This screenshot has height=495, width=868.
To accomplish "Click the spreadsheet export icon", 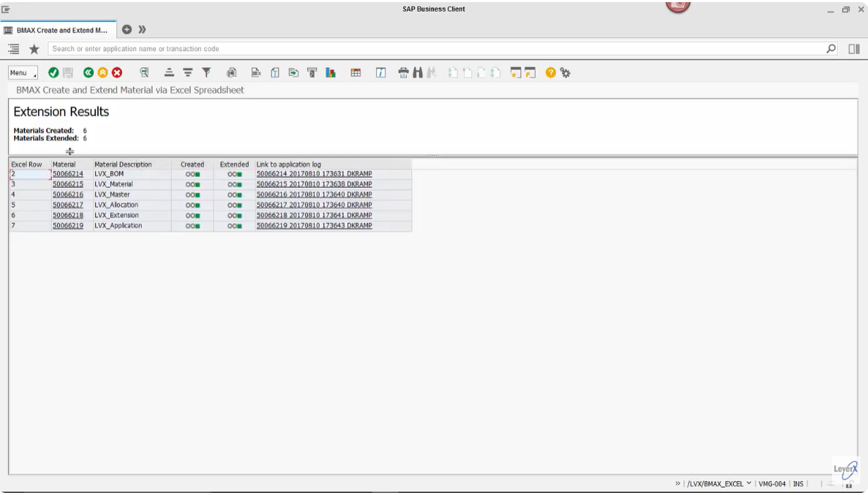I will point(255,72).
